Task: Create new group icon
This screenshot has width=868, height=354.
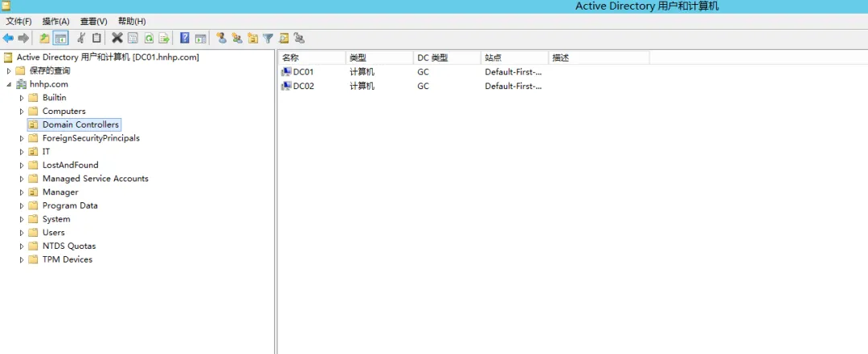Action: click(x=237, y=39)
